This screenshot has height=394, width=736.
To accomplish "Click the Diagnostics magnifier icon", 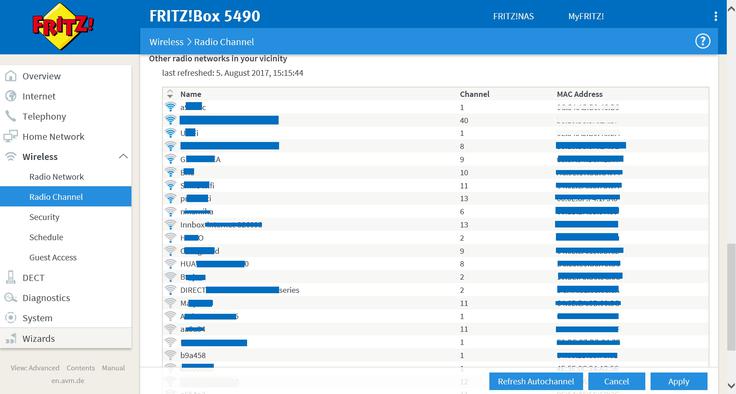I will (10, 298).
